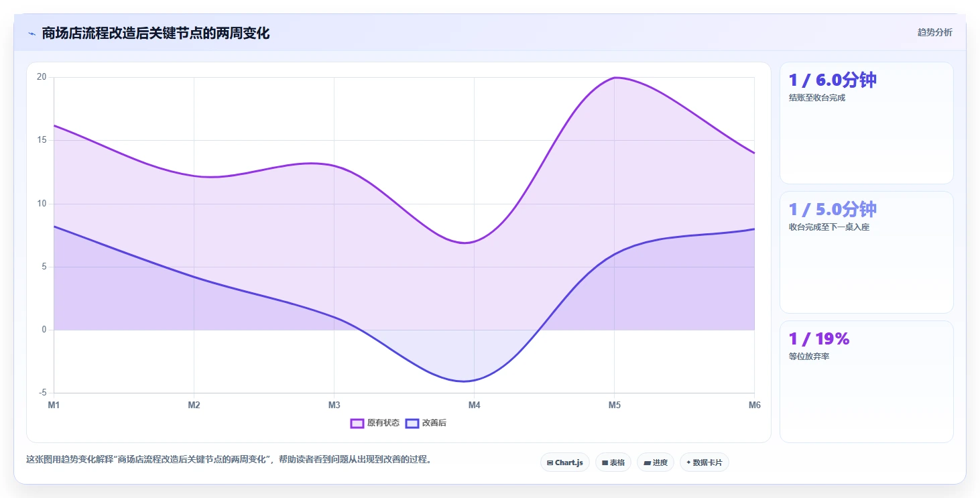Click the y-axis value 10
This screenshot has height=498, width=980.
point(42,204)
